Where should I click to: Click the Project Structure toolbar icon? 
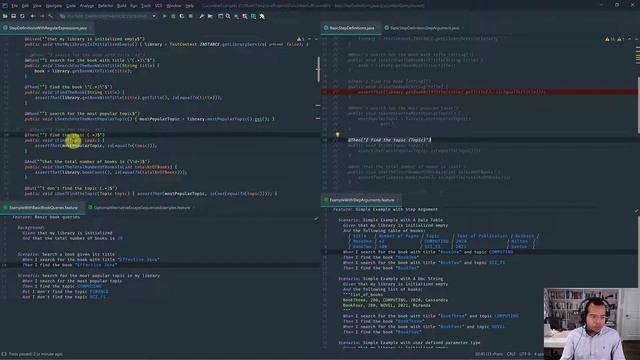pos(210,16)
